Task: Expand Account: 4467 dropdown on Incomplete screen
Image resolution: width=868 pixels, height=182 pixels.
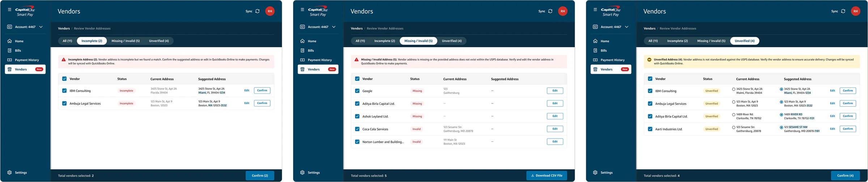Action: click(x=41, y=27)
